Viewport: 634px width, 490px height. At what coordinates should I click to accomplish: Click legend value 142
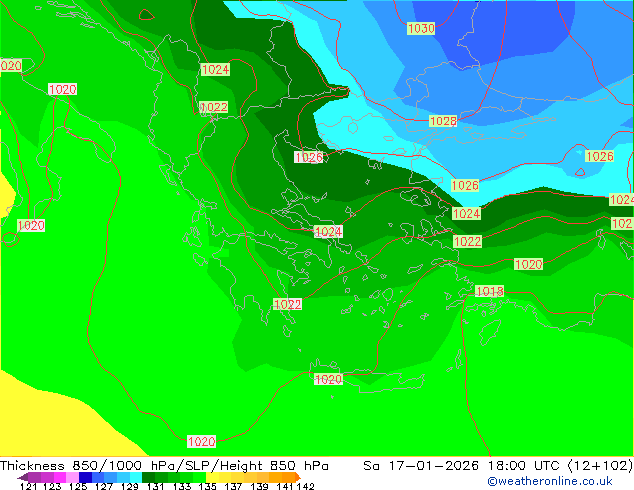point(304,486)
